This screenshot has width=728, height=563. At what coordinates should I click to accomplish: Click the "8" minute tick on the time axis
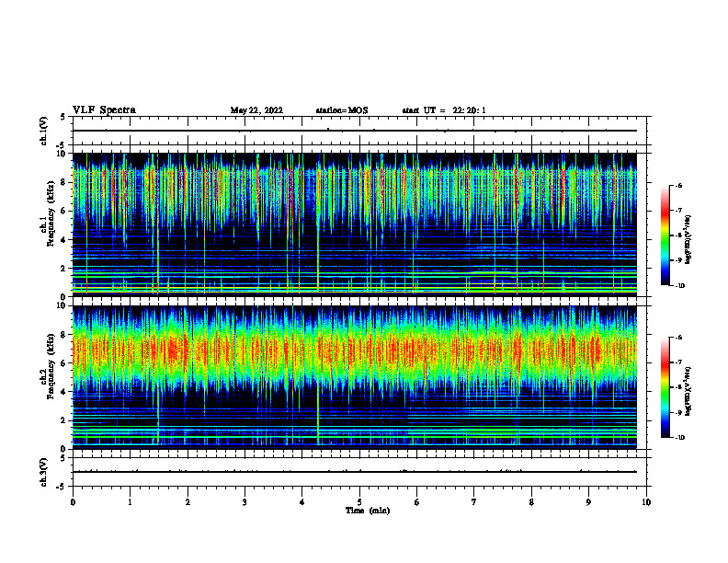(x=531, y=502)
